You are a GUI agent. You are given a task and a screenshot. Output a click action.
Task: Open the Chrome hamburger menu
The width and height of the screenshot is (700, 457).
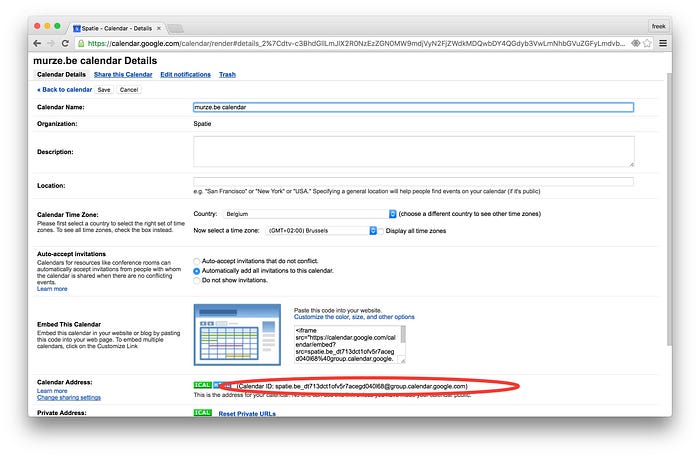point(663,43)
